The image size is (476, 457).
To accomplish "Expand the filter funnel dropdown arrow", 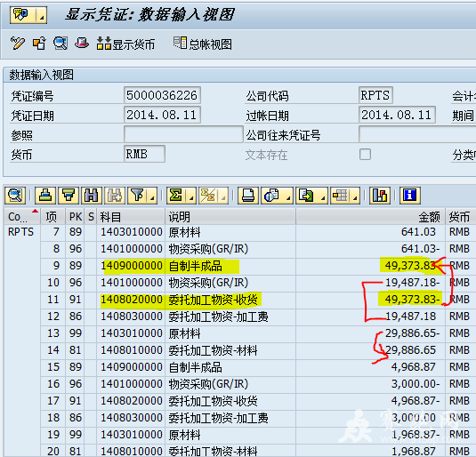I will pyautogui.click(x=152, y=196).
